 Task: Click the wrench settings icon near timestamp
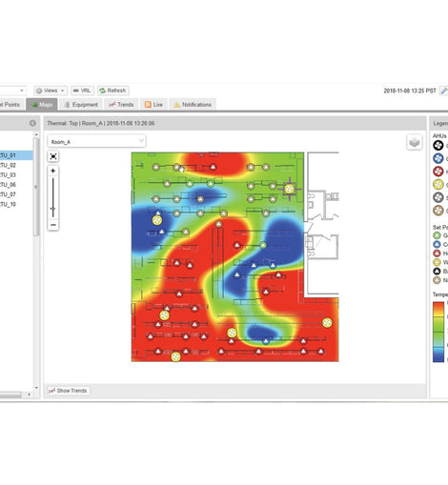tap(443, 91)
